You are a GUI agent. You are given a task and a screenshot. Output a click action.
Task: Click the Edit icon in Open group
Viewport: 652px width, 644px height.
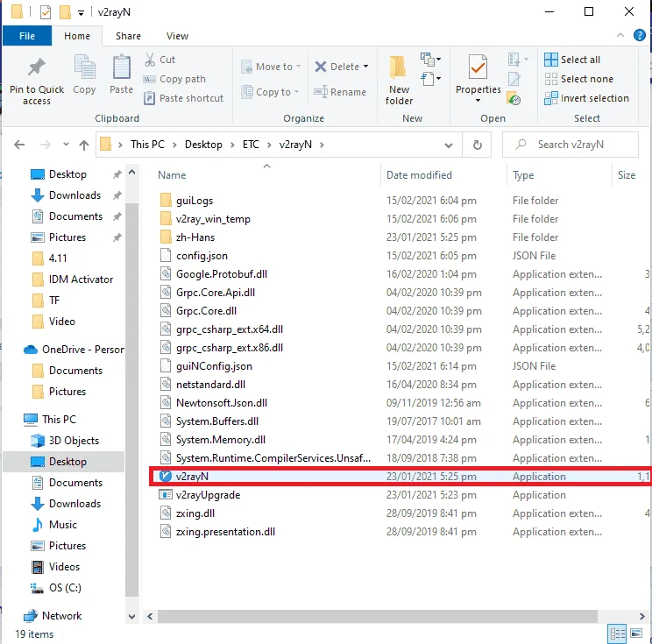pyautogui.click(x=514, y=79)
